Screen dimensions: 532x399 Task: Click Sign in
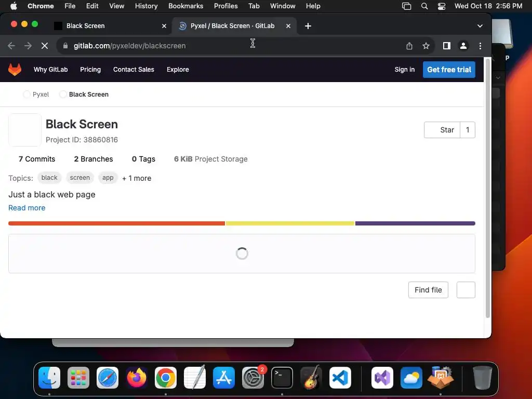pos(404,70)
